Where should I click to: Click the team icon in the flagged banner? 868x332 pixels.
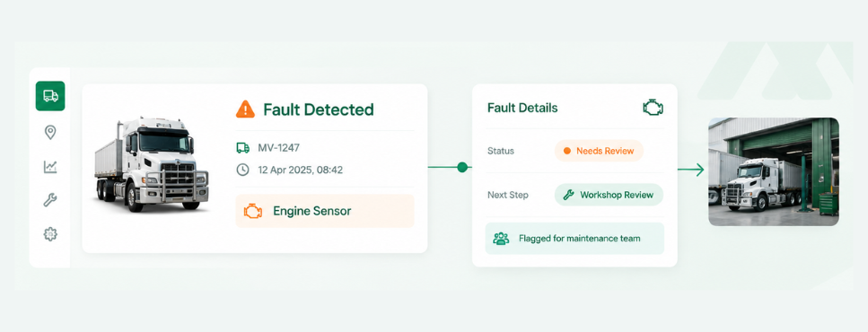pyautogui.click(x=501, y=239)
